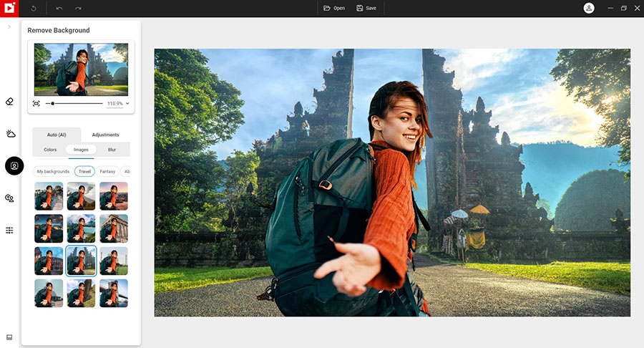Click the undo arrow in the top bar
The image size is (644, 348).
pyautogui.click(x=59, y=8)
